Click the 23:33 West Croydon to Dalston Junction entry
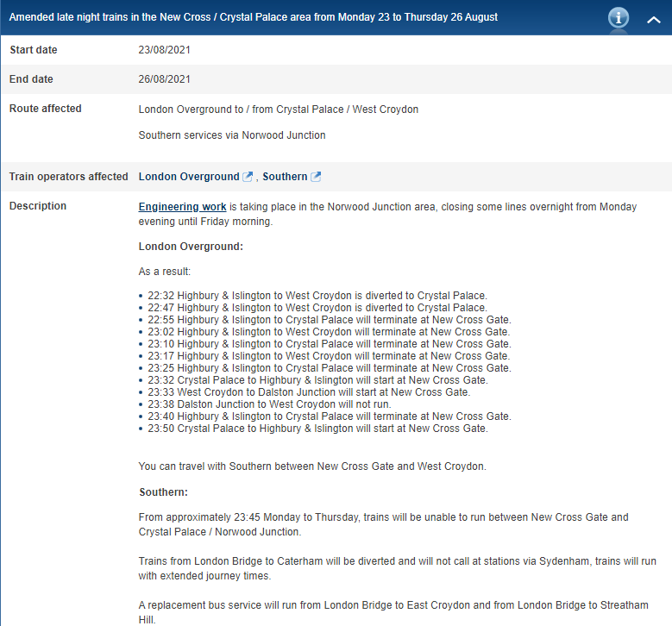Image resolution: width=672 pixels, height=626 pixels. pyautogui.click(x=308, y=391)
